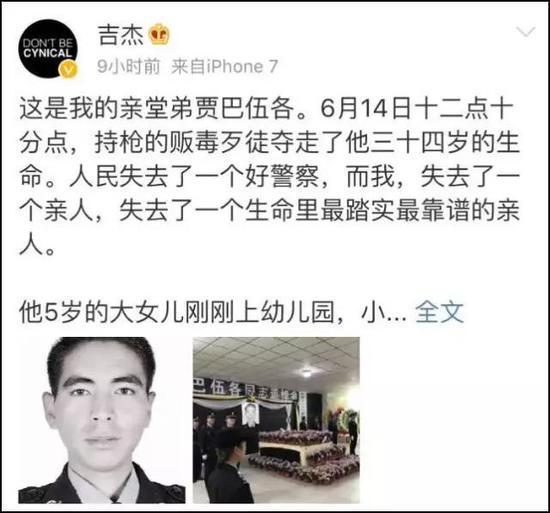Screen dimensions: 550x513
Task: Click the black banner in memorial photo
Action: (247, 389)
